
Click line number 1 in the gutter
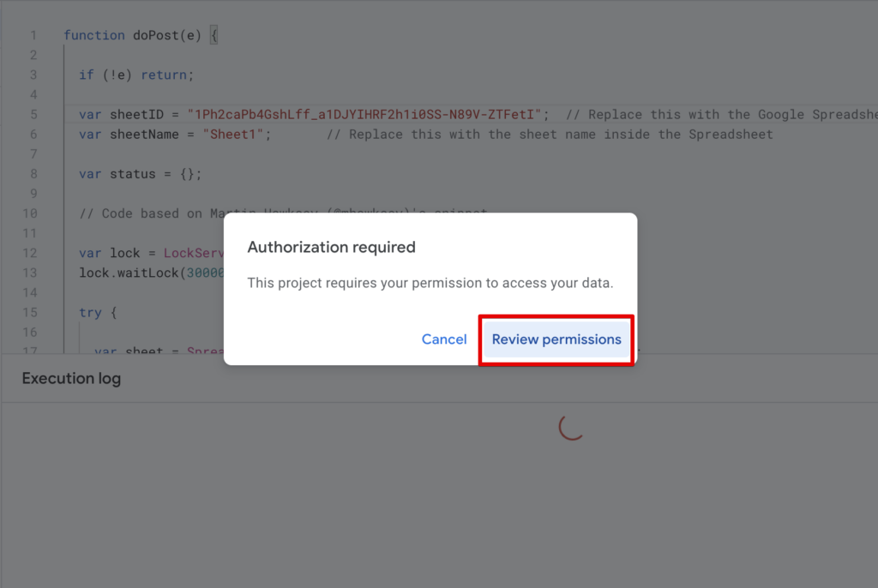(x=33, y=35)
